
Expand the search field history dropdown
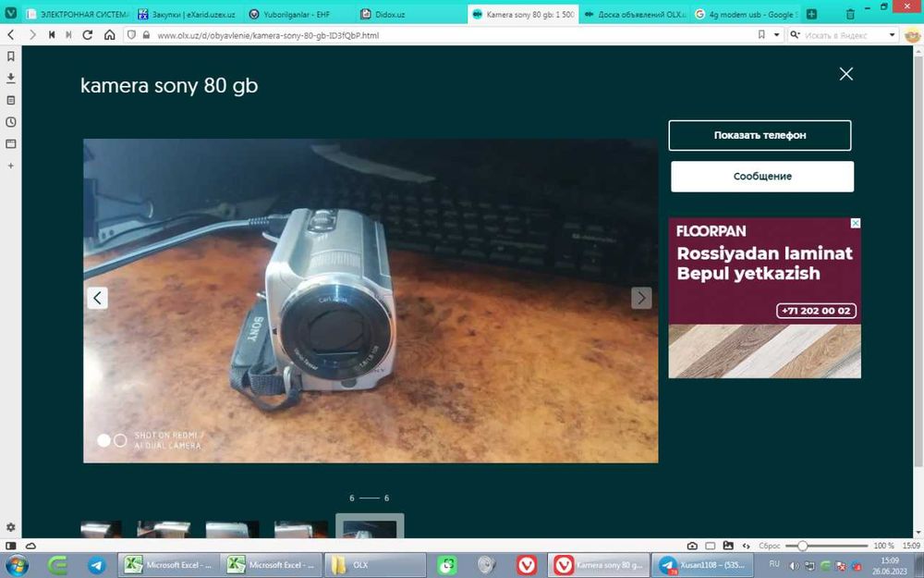tap(892, 35)
